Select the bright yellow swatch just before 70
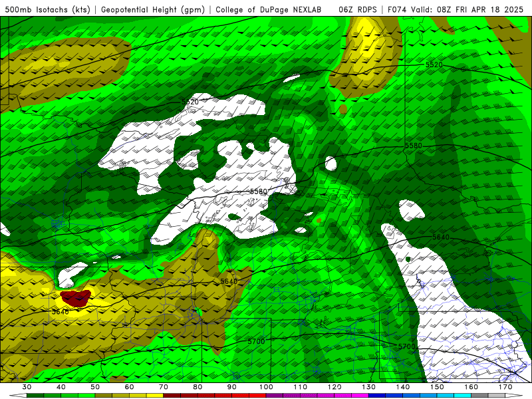532x399 pixels. tap(155, 396)
